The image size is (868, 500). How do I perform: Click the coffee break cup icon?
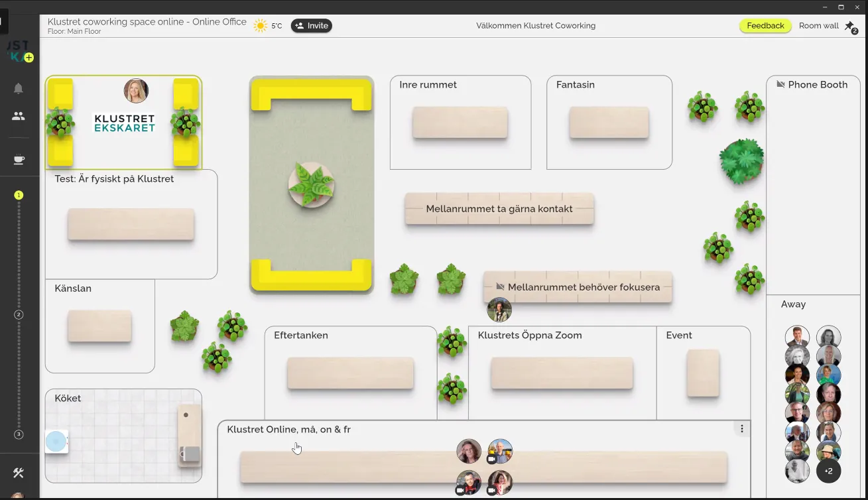(x=19, y=159)
